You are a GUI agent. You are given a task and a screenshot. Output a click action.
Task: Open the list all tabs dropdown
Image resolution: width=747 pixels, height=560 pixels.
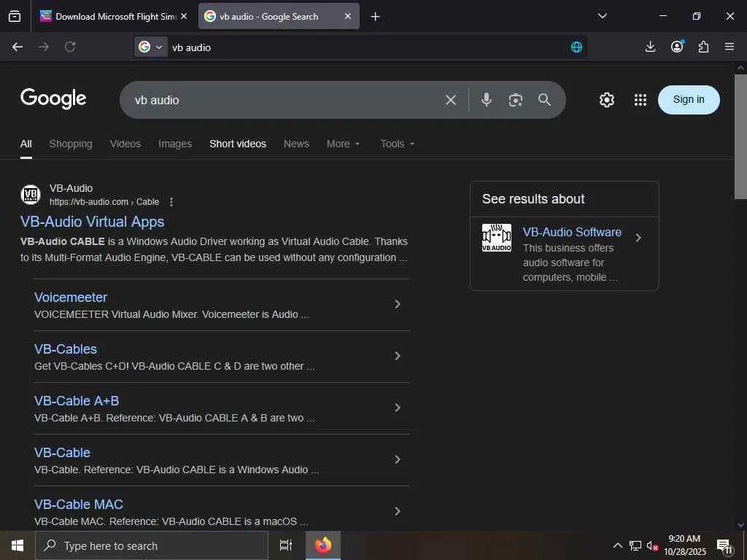click(x=602, y=16)
